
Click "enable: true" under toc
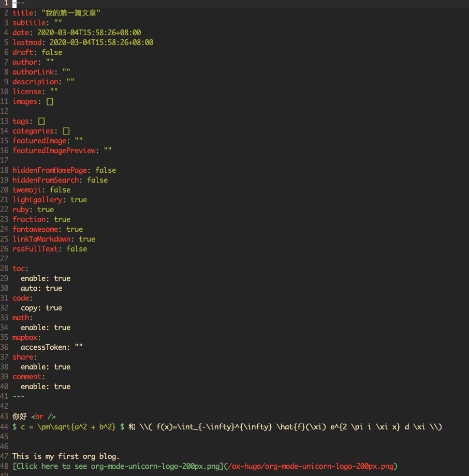46,278
